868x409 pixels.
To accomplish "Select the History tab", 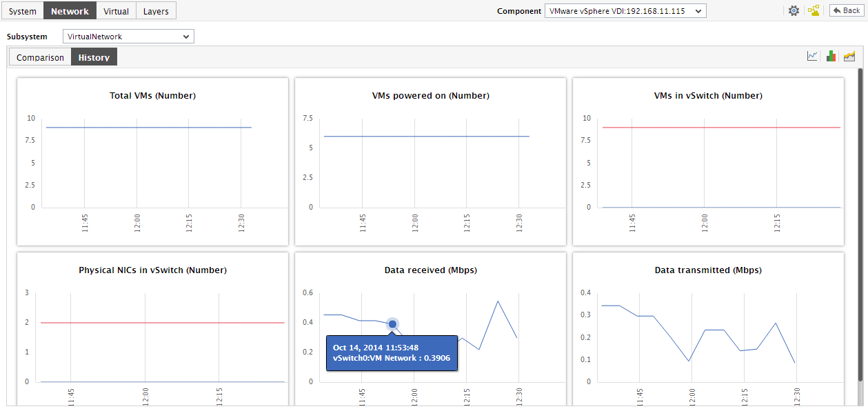I will point(94,57).
